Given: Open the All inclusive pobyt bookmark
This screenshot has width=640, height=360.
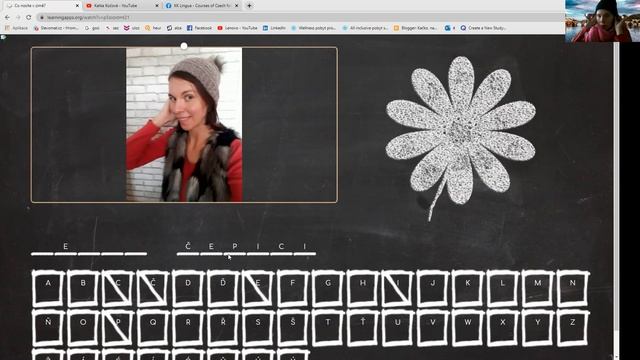Looking at the screenshot, I should pyautogui.click(x=365, y=28).
